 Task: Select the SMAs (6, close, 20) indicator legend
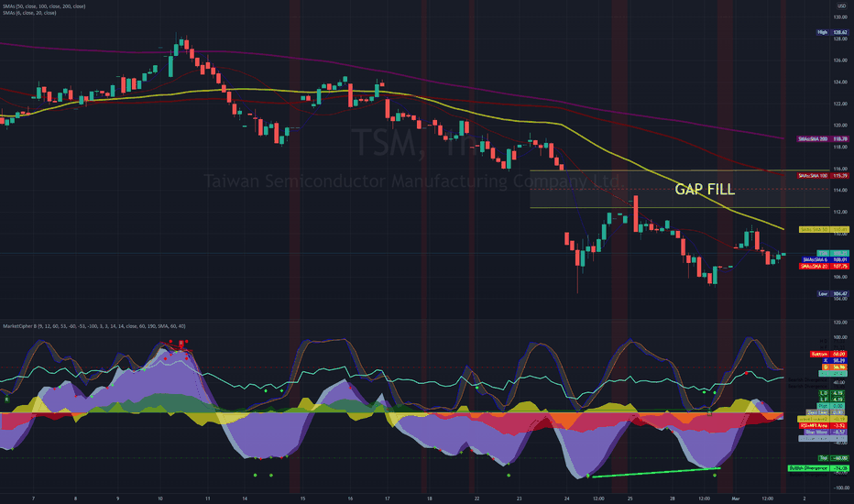pyautogui.click(x=29, y=13)
